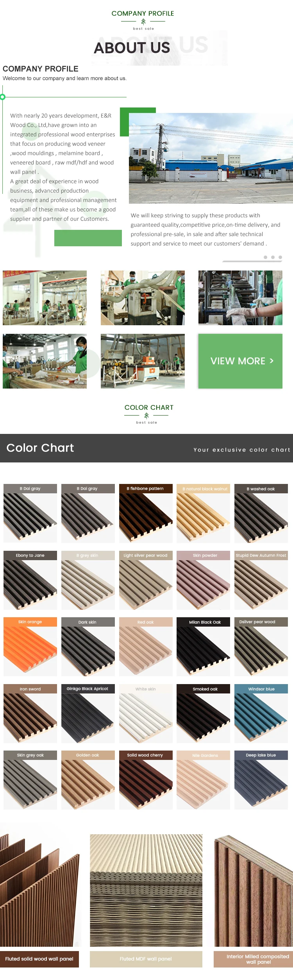Select the Deep lake blue swatch

pos(261,780)
